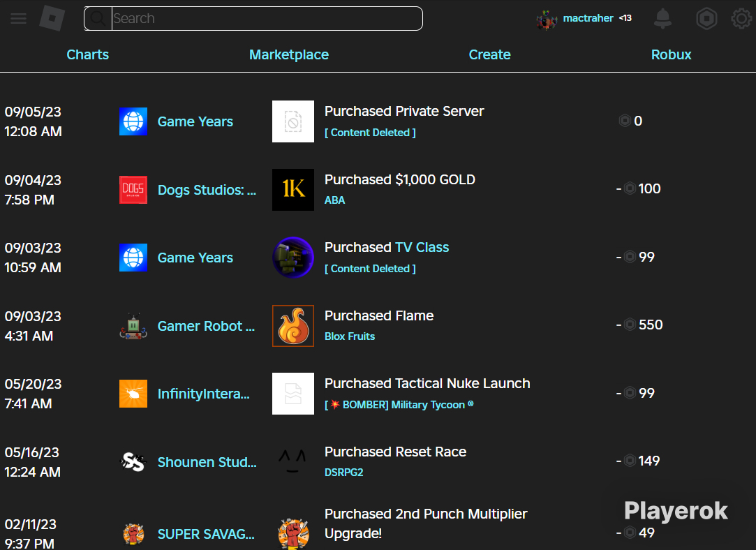Click the SUPER SAVAG fist group icon
The width and height of the screenshot is (756, 550).
coord(133,534)
